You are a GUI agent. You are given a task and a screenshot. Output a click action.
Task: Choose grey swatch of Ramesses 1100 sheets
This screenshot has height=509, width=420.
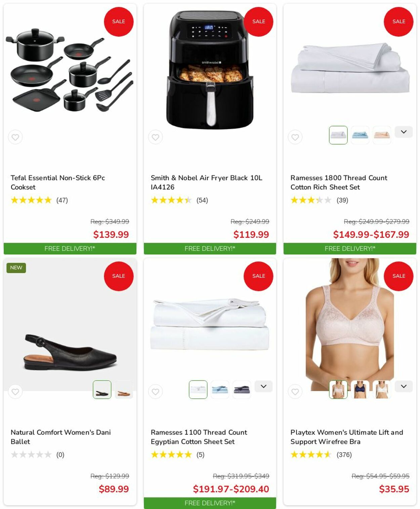tap(242, 390)
